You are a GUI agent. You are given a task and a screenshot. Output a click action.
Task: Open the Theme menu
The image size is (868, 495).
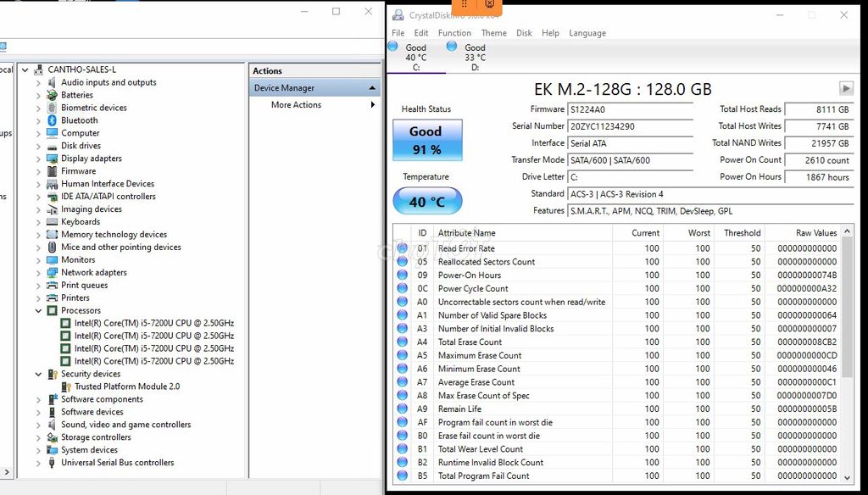tap(494, 33)
